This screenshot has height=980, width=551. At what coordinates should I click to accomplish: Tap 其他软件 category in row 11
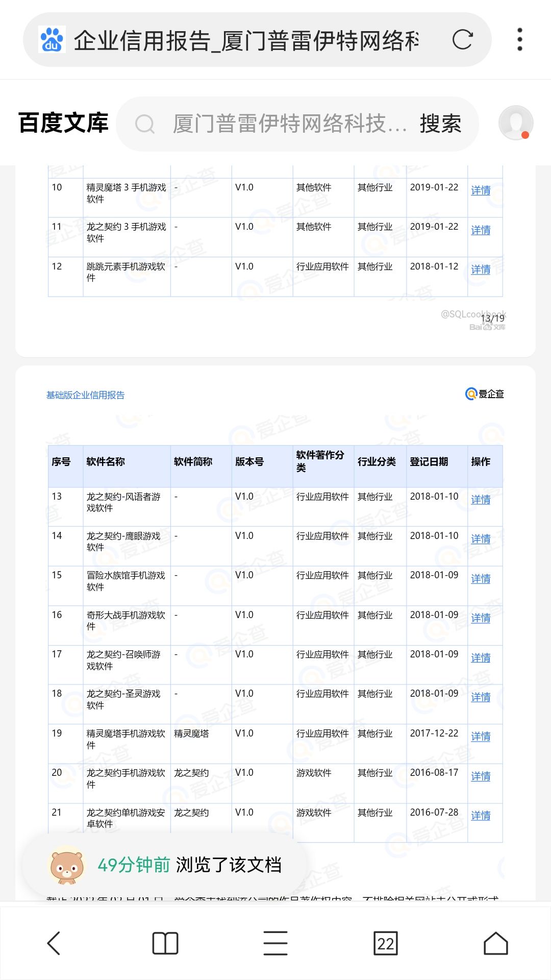click(314, 227)
